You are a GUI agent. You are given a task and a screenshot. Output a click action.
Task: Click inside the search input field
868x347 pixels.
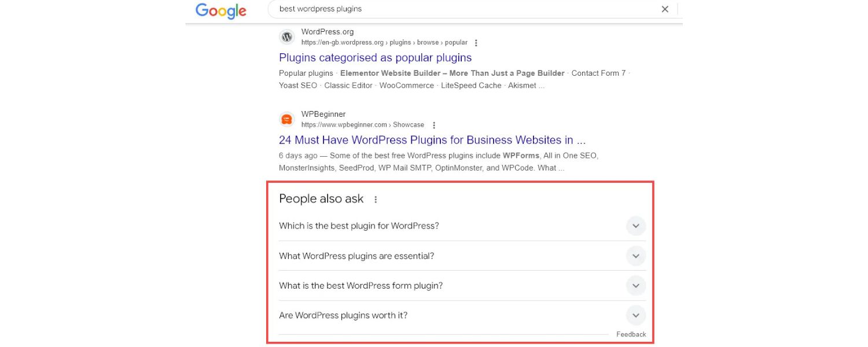point(405,9)
